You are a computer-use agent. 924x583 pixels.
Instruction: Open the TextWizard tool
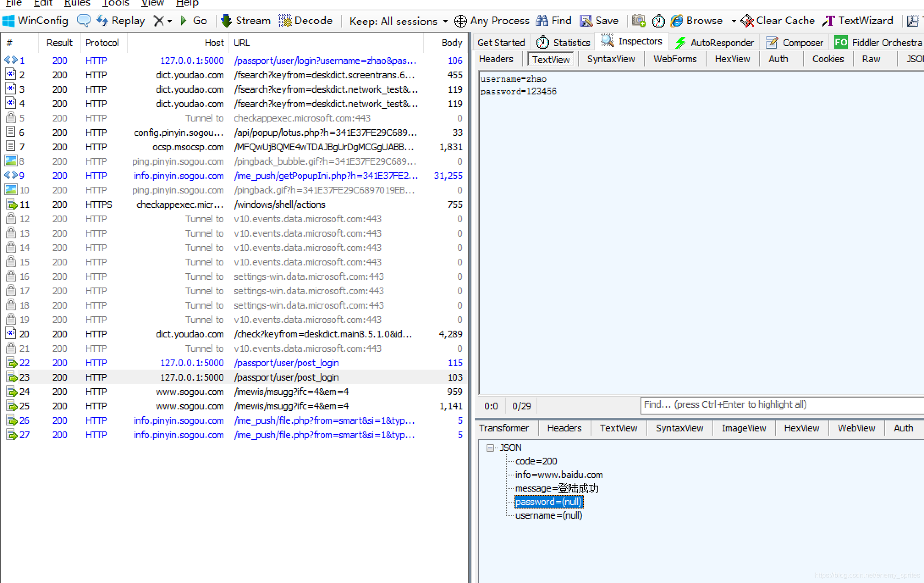(x=858, y=21)
